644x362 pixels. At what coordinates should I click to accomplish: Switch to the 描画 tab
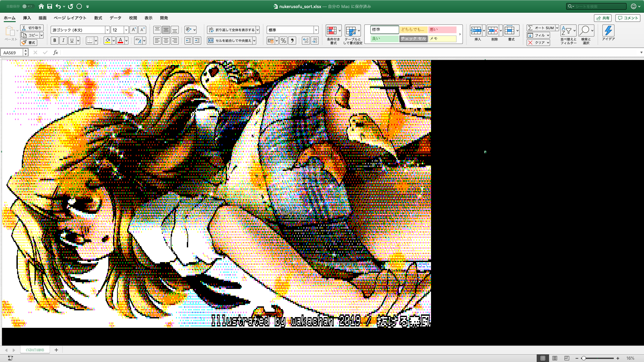42,18
